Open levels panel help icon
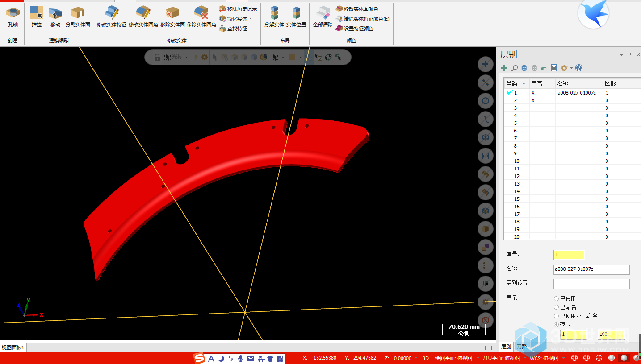The width and height of the screenshot is (641, 364). [579, 68]
